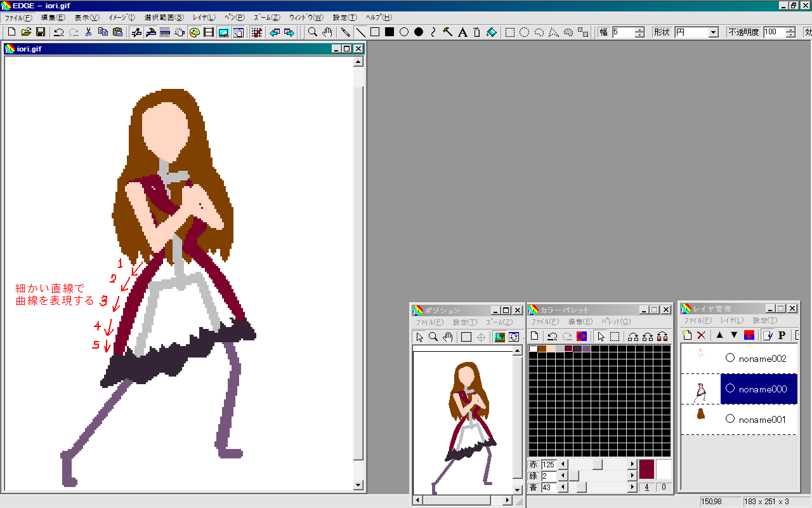Increase pen width with the 幅 spinner up arrow
Viewport: 812px width, 508px height.
point(639,29)
